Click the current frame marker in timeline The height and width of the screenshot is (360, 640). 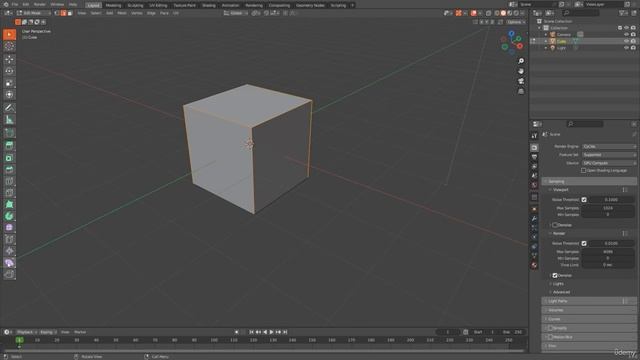(x=19, y=340)
